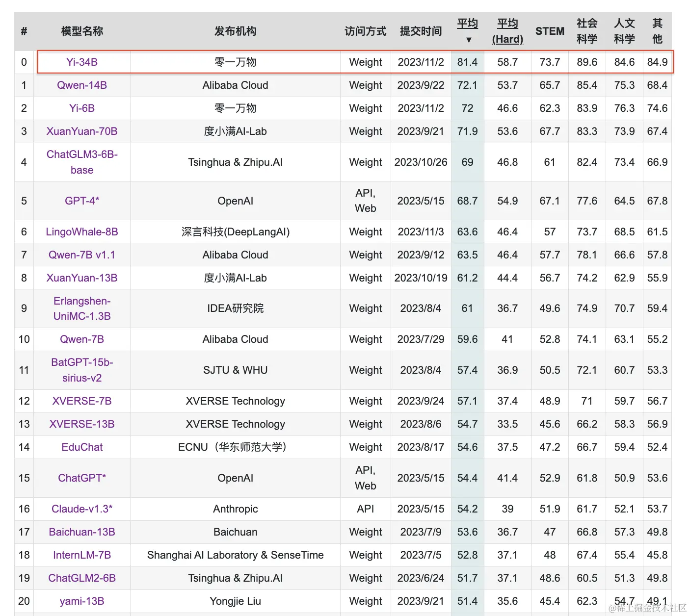Select the SJTU & WHU organization cell

tap(235, 370)
